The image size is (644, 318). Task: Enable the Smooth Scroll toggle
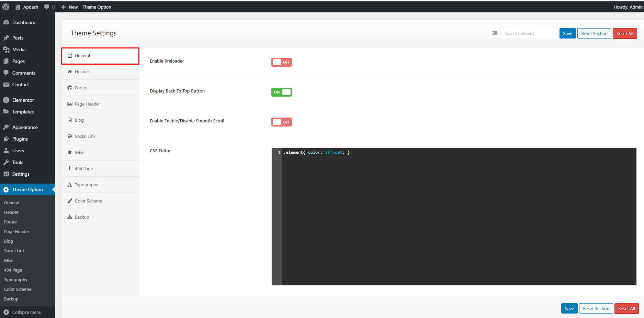coord(281,122)
